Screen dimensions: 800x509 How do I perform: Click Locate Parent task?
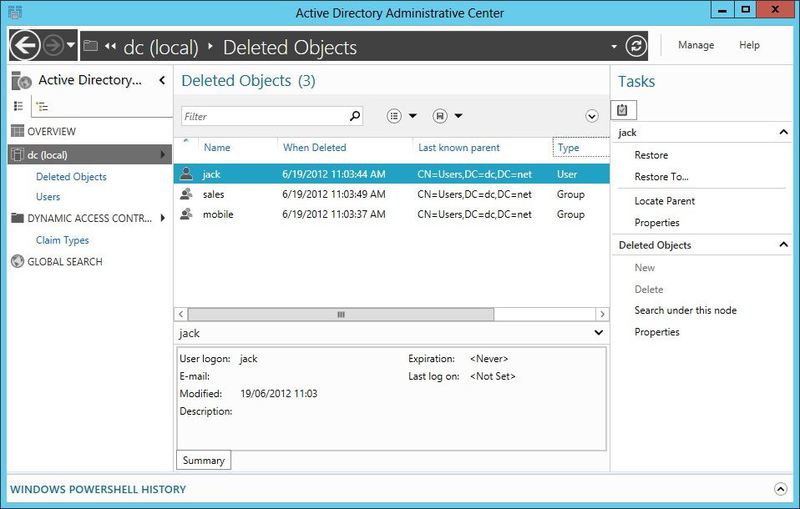[664, 201]
